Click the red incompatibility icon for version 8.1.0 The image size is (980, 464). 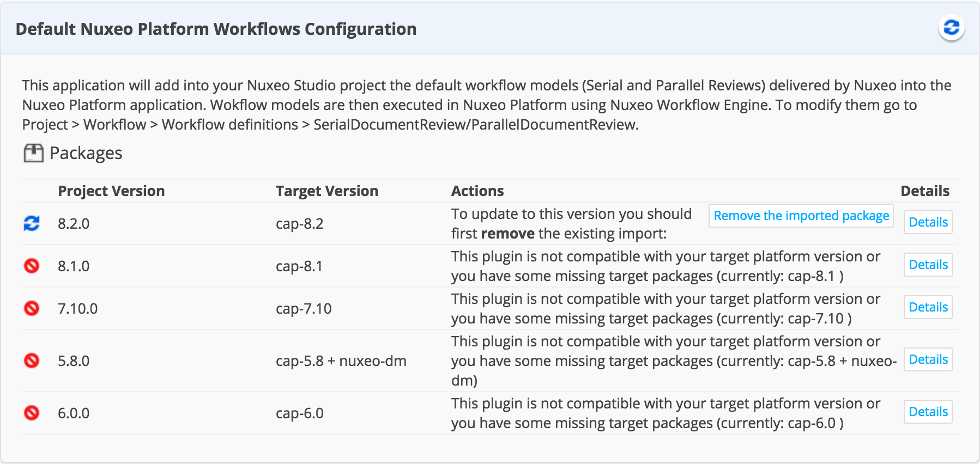[x=32, y=266]
